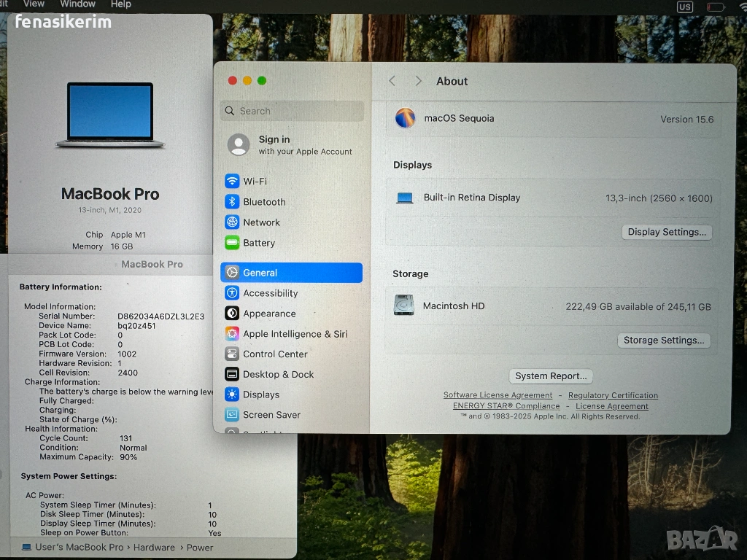Open Screen Saver settings
Image resolution: width=747 pixels, height=560 pixels.
pos(271,415)
